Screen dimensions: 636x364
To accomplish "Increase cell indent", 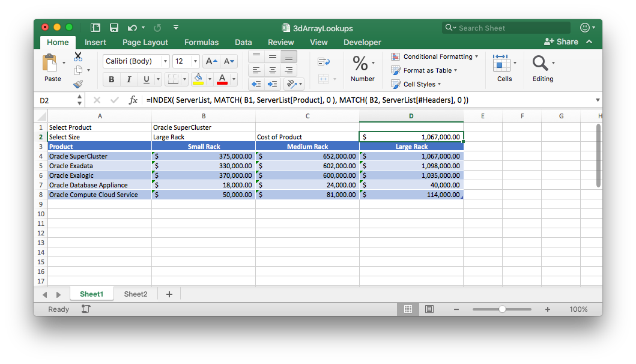I will [273, 84].
